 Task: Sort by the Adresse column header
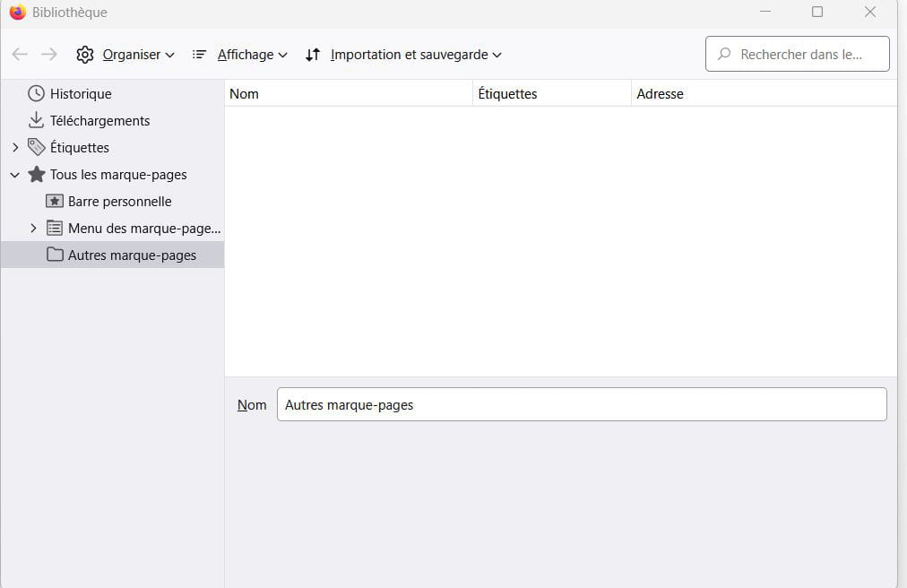click(x=762, y=93)
